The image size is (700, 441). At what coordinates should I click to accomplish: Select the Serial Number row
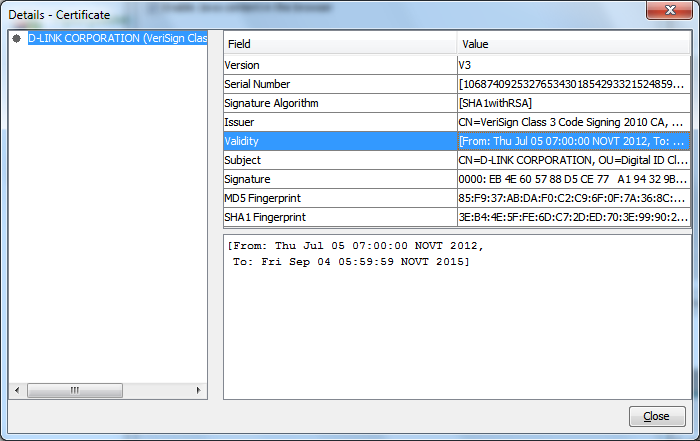(340, 84)
